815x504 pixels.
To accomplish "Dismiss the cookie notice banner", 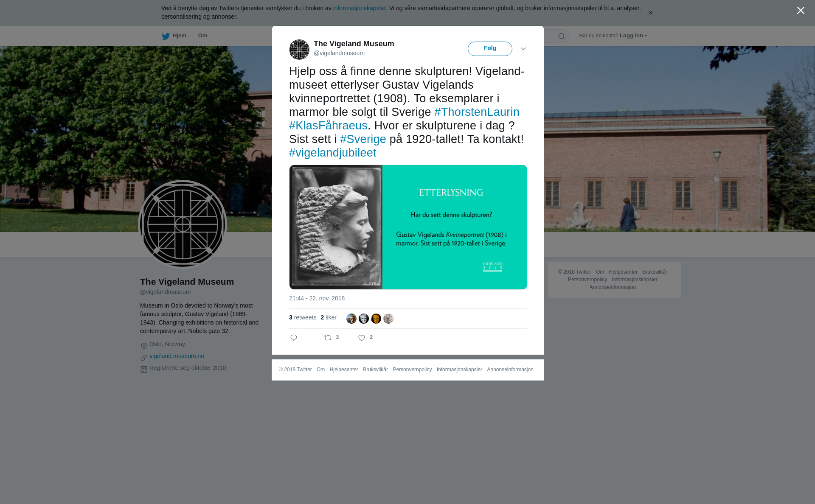I will (650, 13).
